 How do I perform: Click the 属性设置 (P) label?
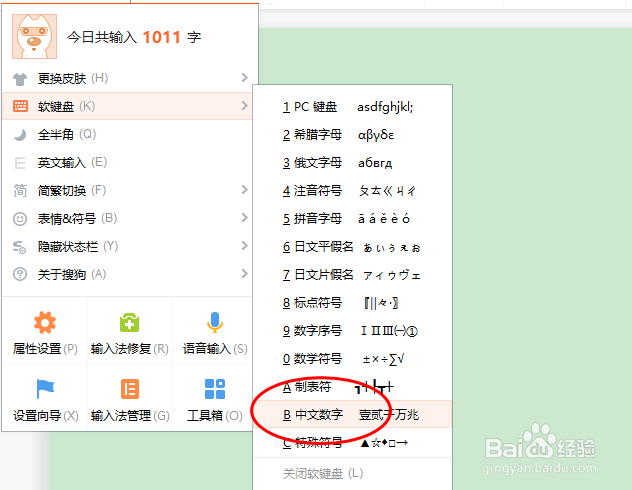coord(45,349)
